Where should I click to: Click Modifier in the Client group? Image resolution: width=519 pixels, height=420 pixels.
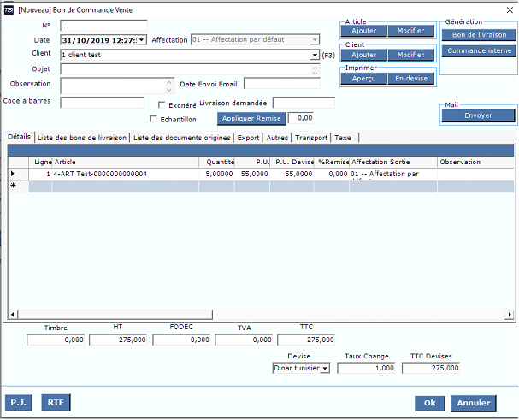(410, 55)
